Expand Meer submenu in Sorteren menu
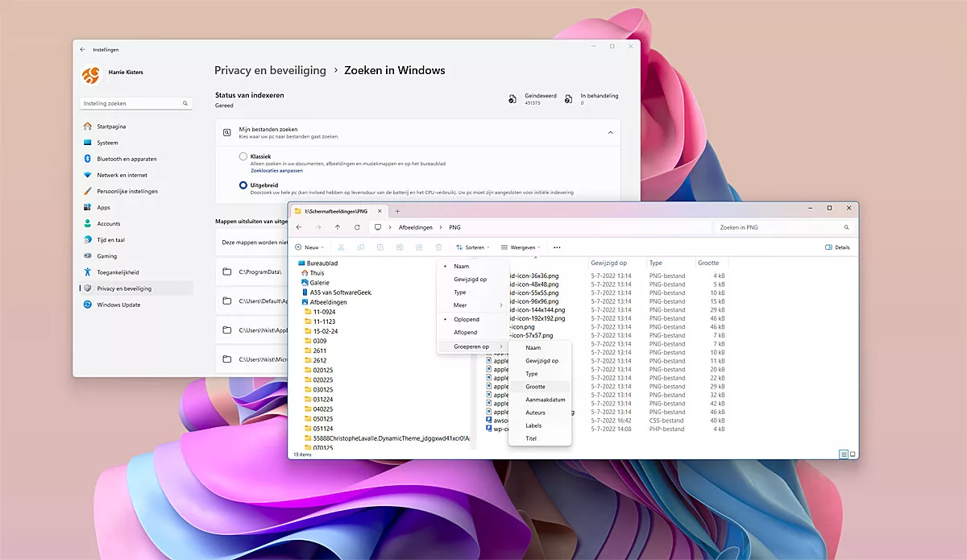 473,305
